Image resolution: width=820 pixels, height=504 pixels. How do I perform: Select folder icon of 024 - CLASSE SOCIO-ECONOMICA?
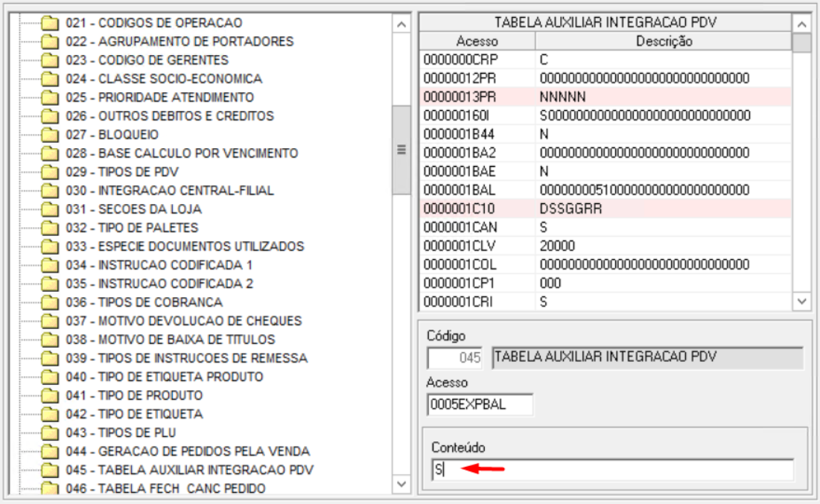point(50,79)
